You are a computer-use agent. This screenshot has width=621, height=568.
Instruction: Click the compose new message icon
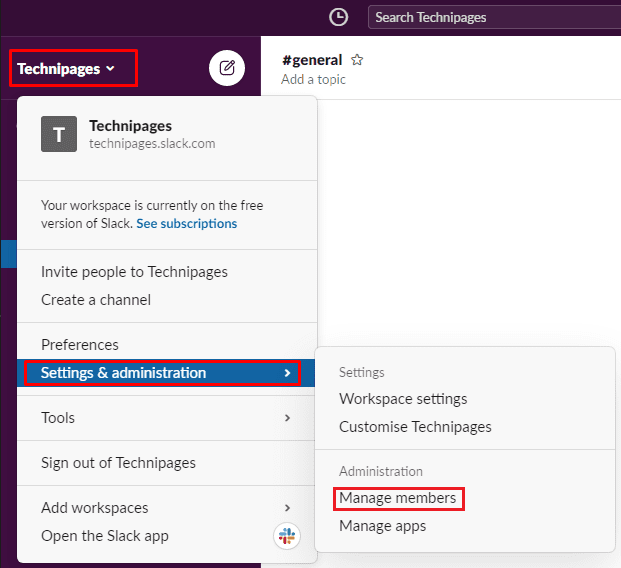pyautogui.click(x=227, y=68)
